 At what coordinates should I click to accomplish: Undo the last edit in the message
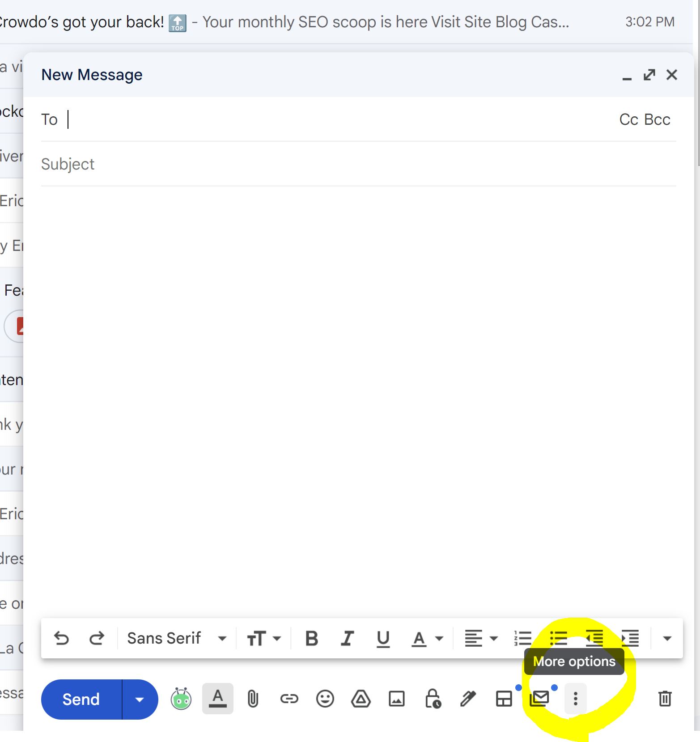pyautogui.click(x=61, y=638)
